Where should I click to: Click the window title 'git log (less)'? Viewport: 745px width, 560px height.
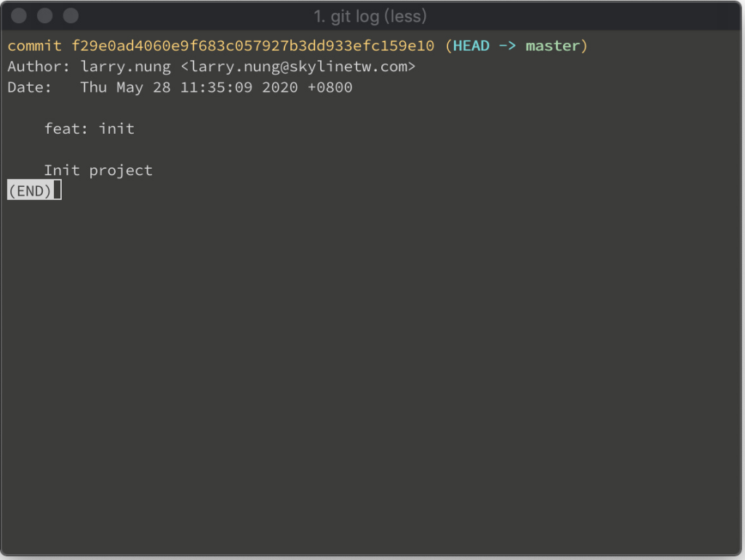(370, 17)
